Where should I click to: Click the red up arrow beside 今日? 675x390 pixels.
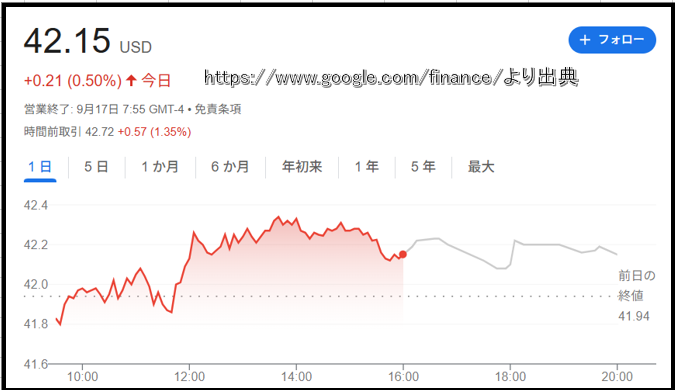click(131, 80)
